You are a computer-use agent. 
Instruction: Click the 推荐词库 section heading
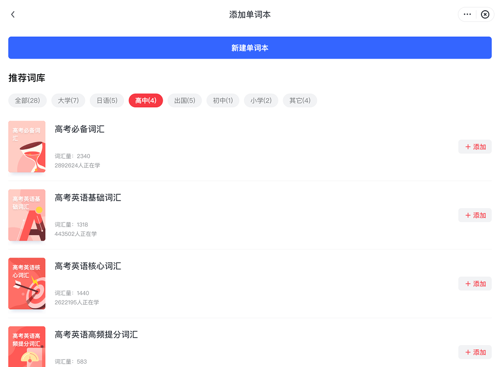(x=27, y=78)
